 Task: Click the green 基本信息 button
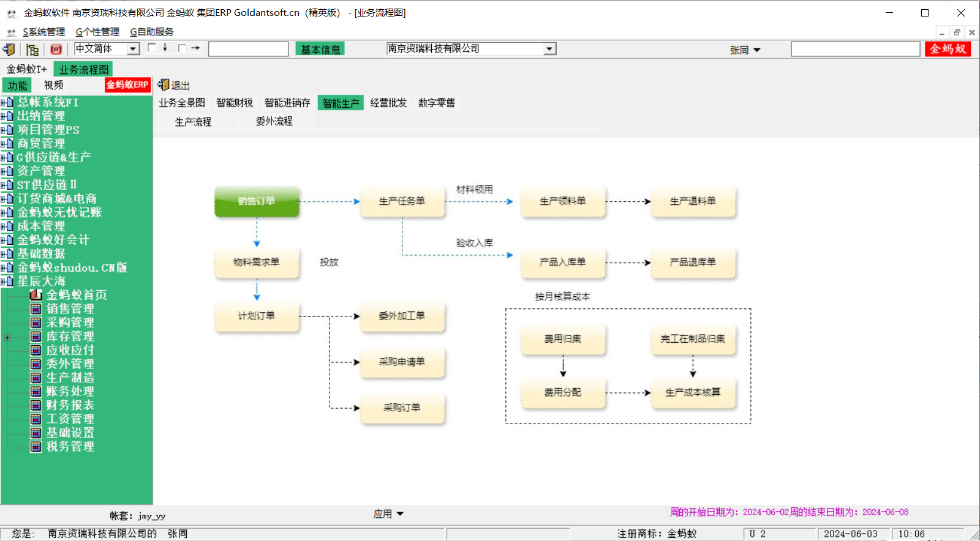pyautogui.click(x=320, y=49)
